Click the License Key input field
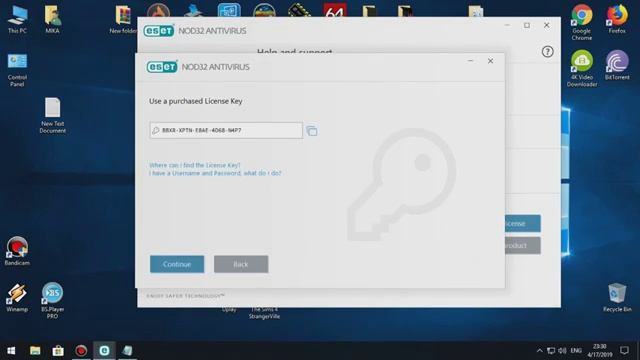640x360 pixels. pos(226,130)
